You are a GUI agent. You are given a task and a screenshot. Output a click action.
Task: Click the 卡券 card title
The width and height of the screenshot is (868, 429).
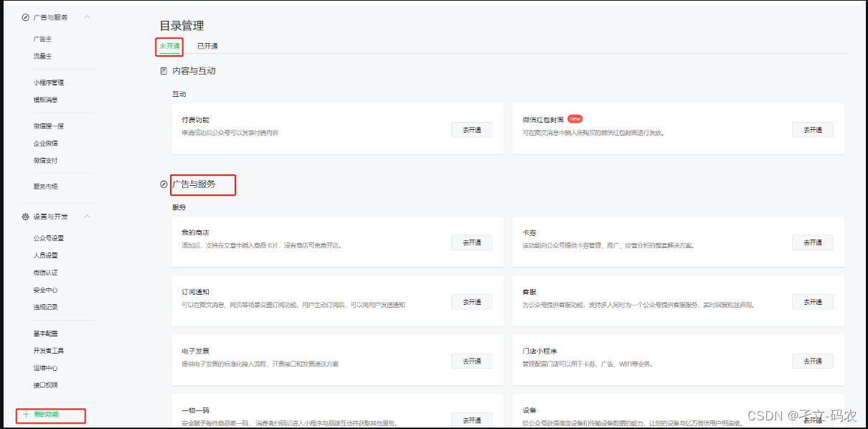tap(529, 233)
